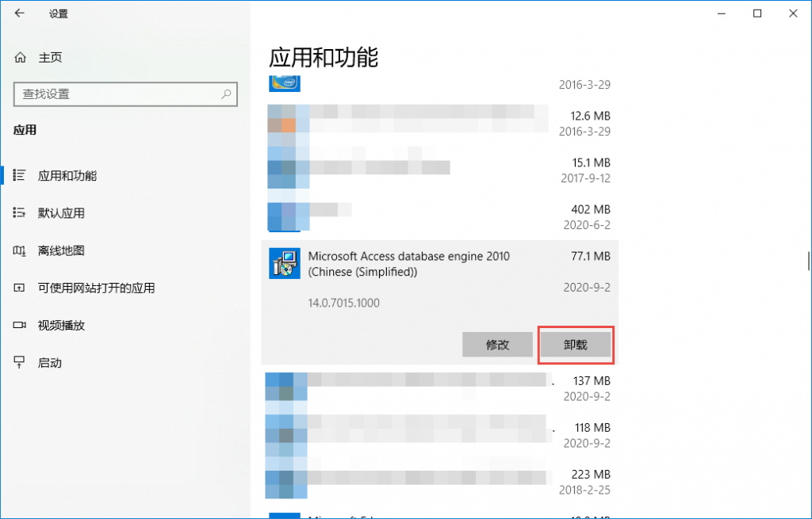Select the app row sized 12.6 MB

coord(439,124)
